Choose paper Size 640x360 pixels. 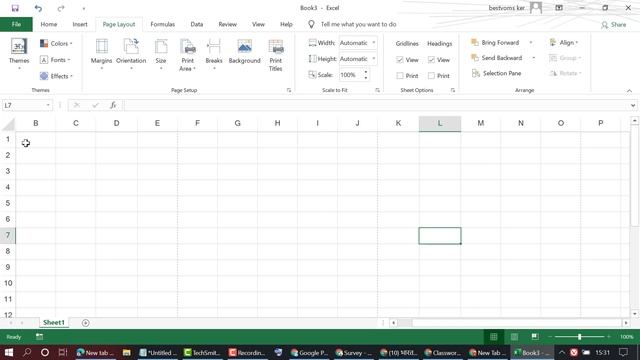click(x=161, y=54)
